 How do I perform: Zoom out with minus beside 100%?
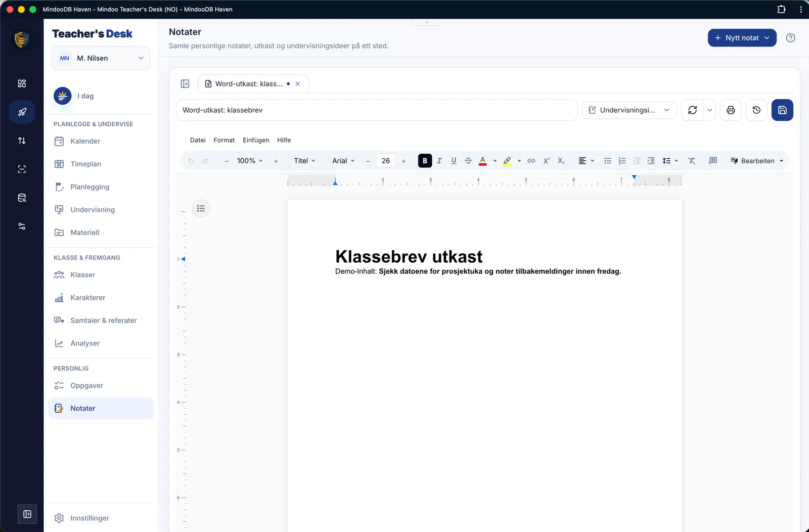(227, 161)
